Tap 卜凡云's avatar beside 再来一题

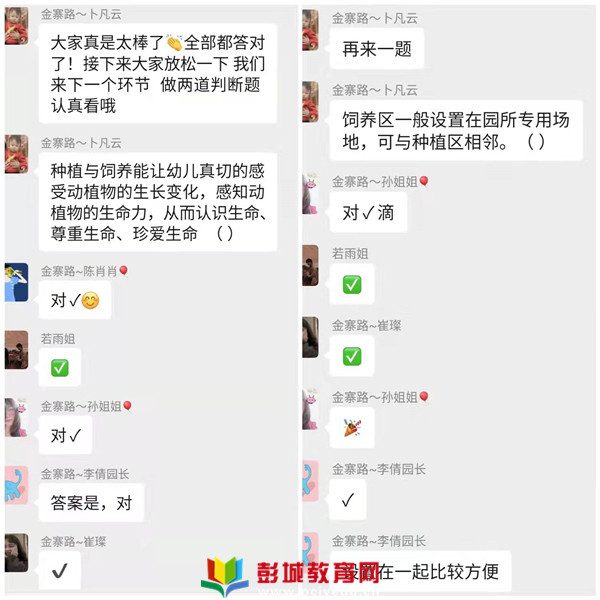[310, 30]
